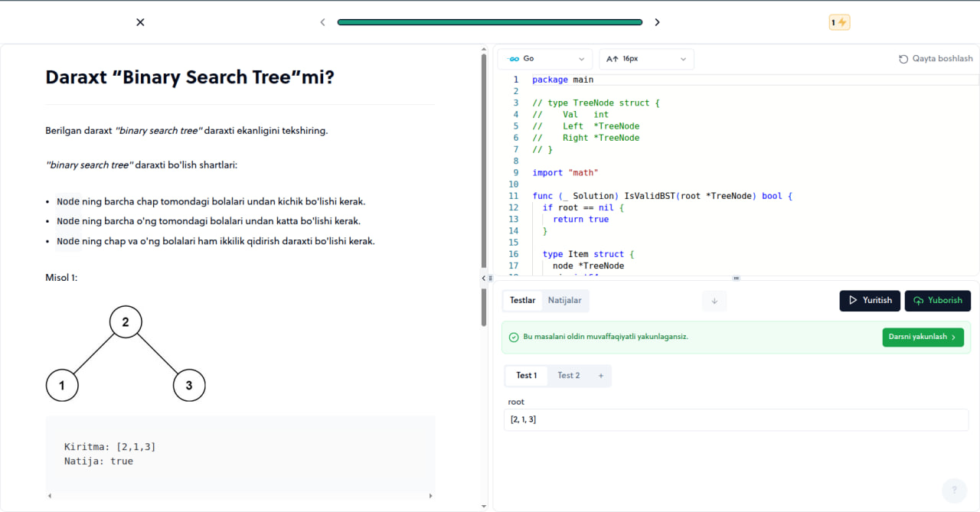Switch to the Testlar tab
The height and width of the screenshot is (512, 980).
pos(523,300)
